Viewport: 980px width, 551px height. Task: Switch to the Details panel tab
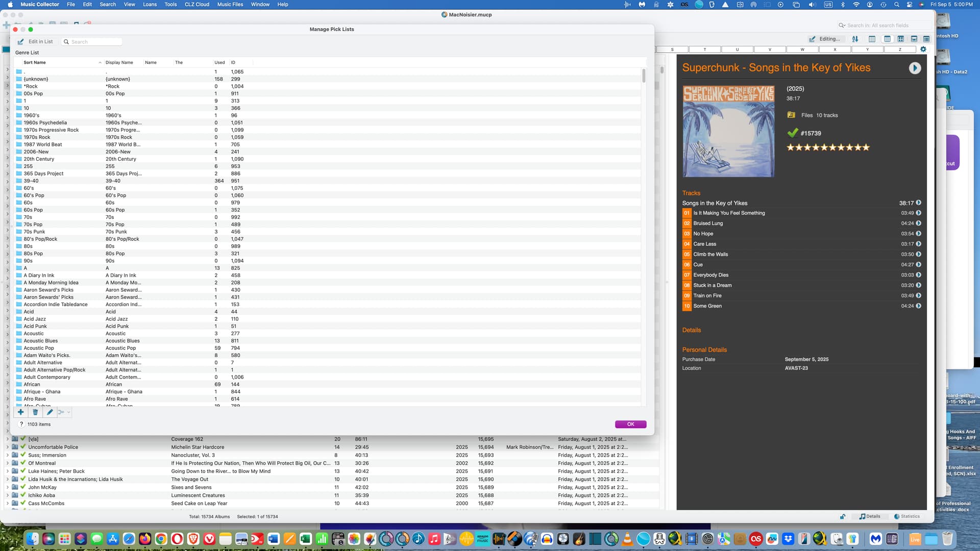[x=870, y=516]
